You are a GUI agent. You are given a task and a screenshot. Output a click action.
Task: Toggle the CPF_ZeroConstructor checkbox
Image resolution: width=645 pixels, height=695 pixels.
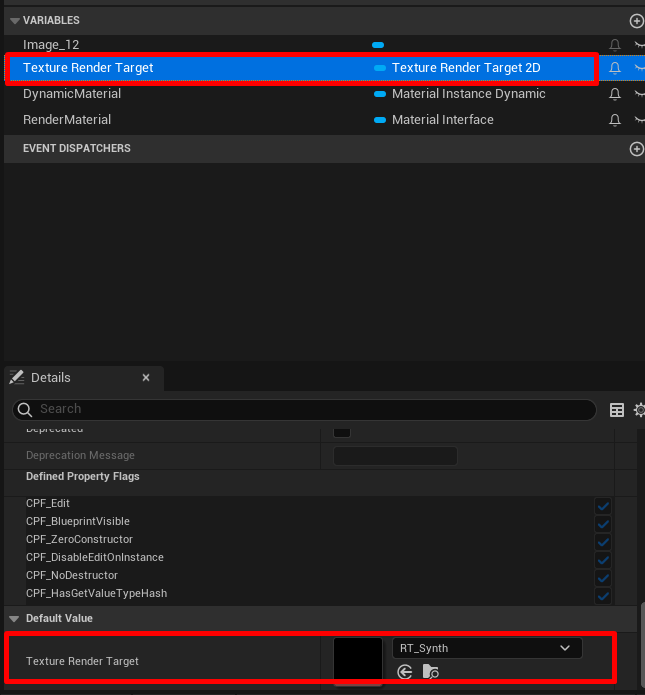[603, 542]
